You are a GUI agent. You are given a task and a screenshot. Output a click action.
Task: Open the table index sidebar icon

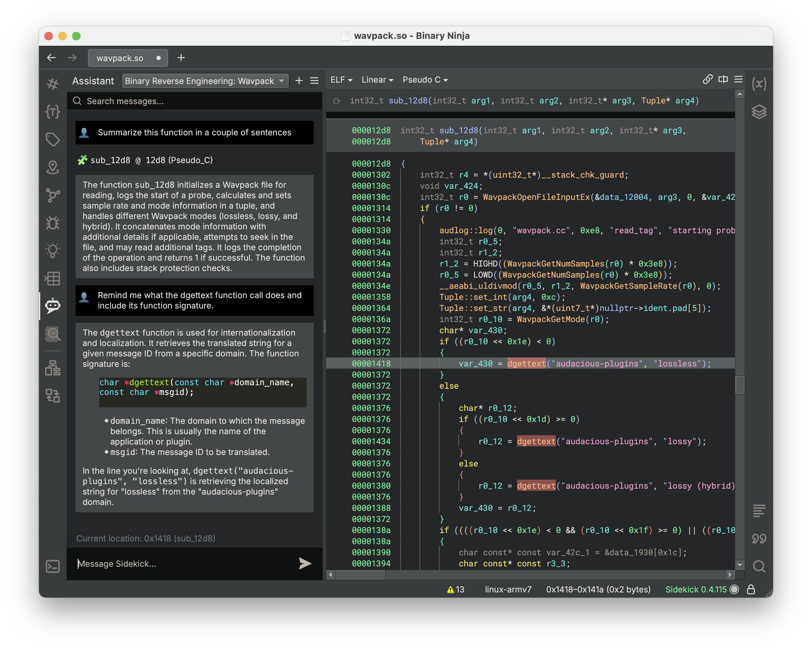pyautogui.click(x=53, y=278)
